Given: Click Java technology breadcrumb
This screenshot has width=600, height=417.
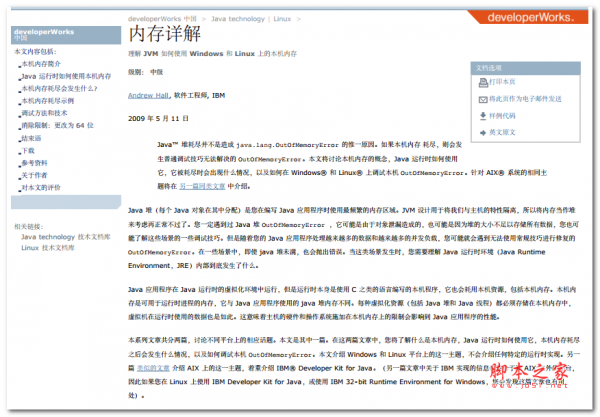Looking at the screenshot, I should click(x=238, y=19).
